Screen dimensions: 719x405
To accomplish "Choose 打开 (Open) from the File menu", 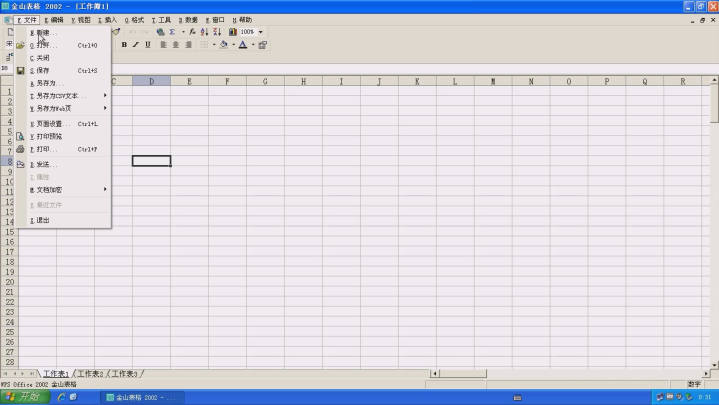I will point(63,45).
